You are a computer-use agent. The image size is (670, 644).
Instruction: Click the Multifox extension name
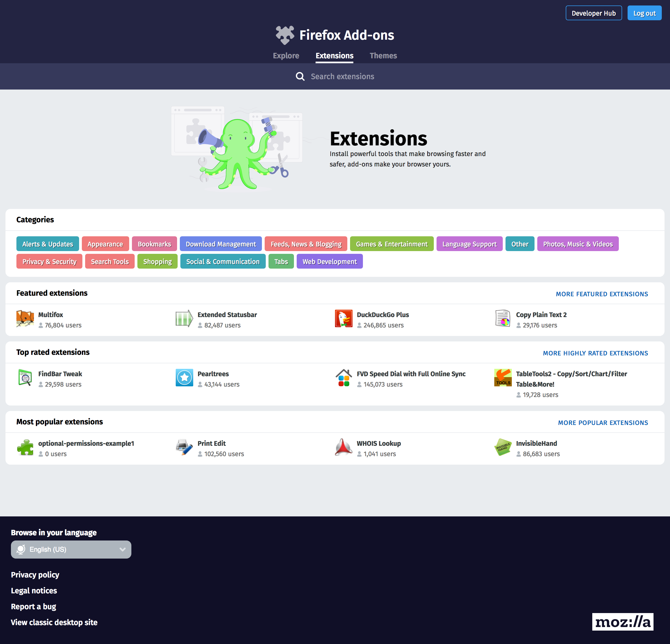pyautogui.click(x=51, y=314)
